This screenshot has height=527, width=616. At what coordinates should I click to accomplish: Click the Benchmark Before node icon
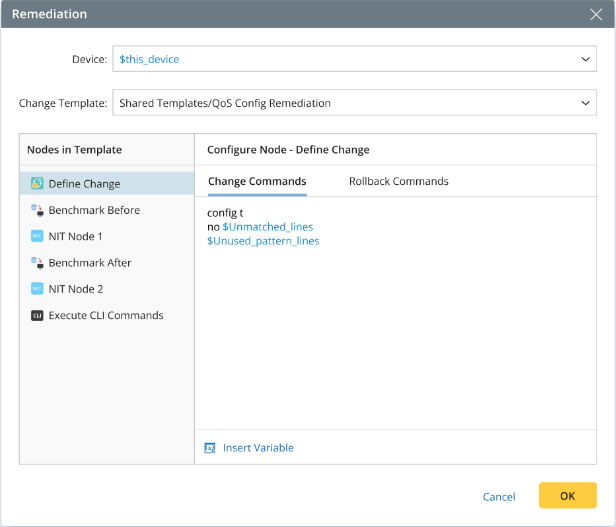(x=37, y=210)
